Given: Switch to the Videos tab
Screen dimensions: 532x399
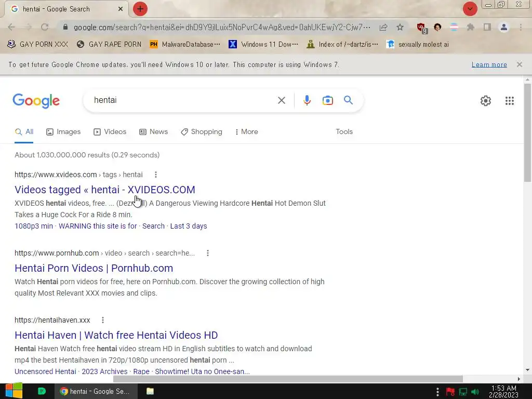Looking at the screenshot, I should 110,131.
